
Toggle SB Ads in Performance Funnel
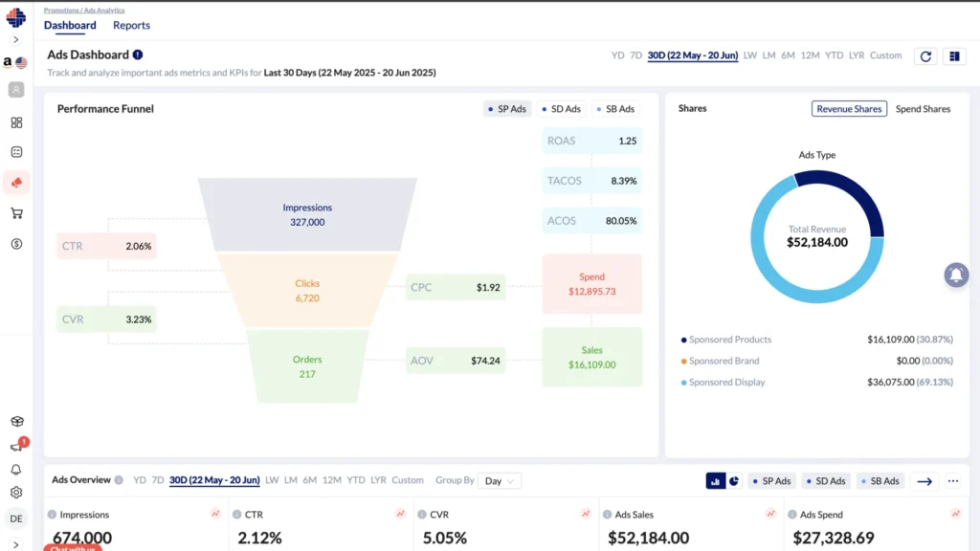click(x=614, y=109)
